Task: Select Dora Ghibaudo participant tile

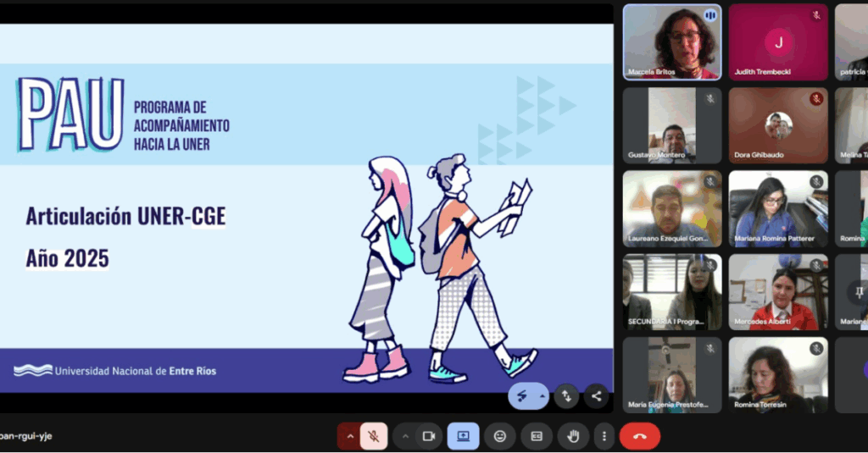Action: 778,125
